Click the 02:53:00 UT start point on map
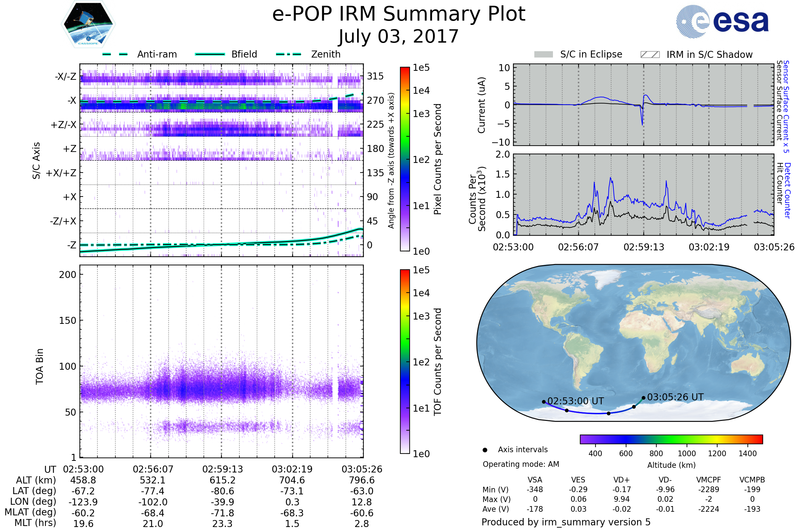This screenshot has height=532, width=798. [x=544, y=402]
